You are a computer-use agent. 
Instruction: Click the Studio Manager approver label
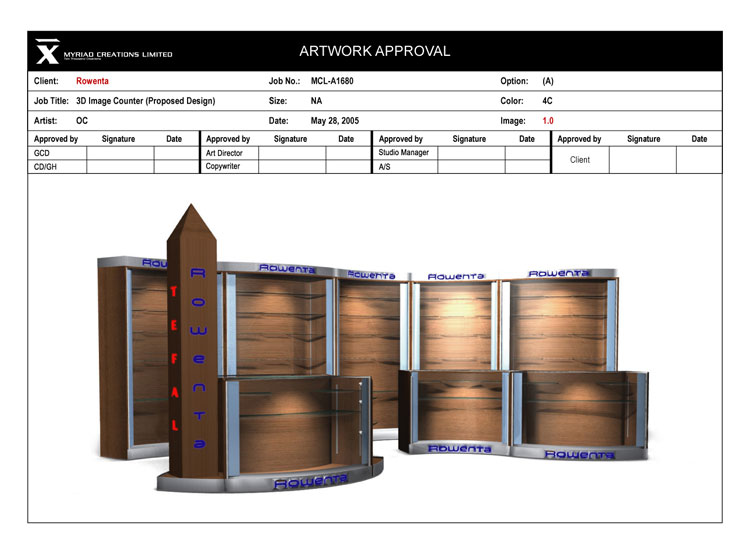click(403, 153)
